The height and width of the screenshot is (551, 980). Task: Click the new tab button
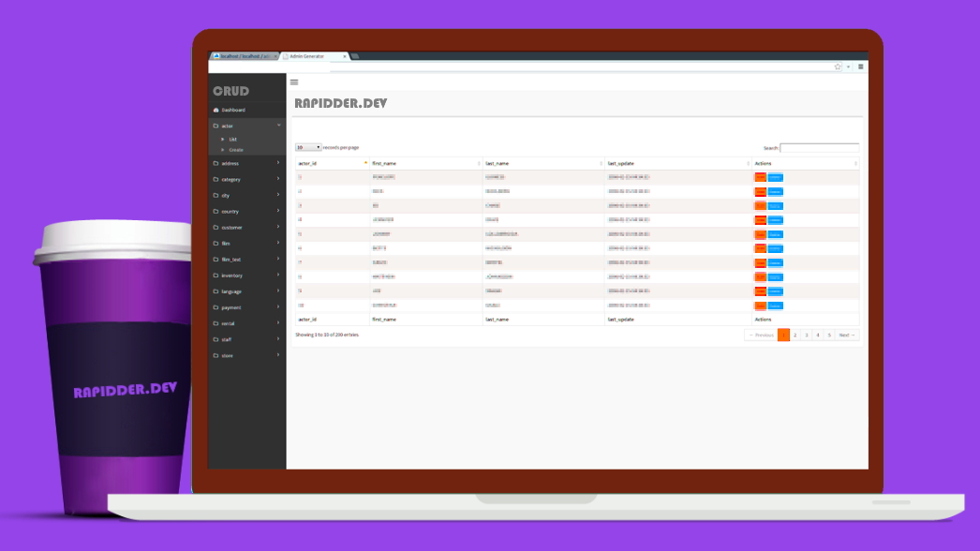354,56
